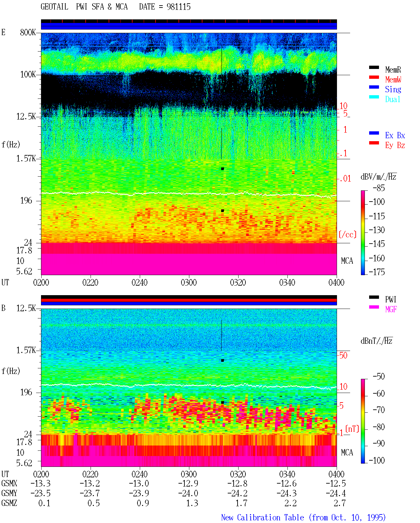Select the red Ey Bz legend swatch

point(374,143)
